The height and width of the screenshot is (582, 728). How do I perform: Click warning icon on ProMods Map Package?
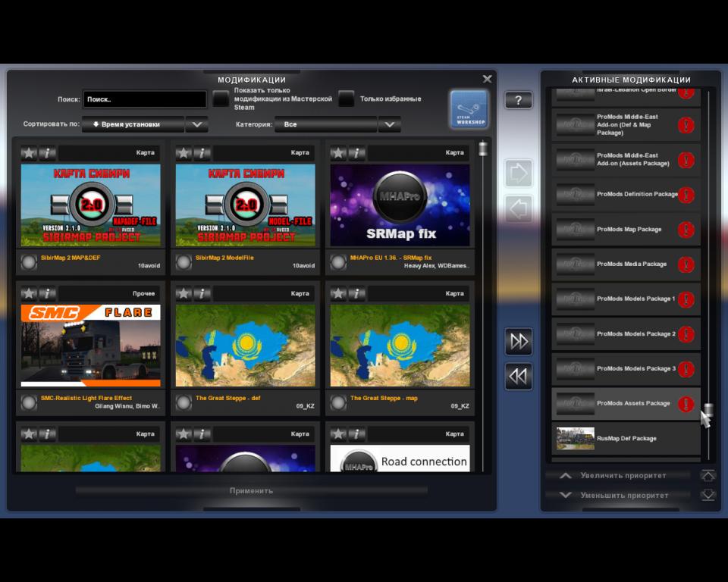(x=686, y=230)
